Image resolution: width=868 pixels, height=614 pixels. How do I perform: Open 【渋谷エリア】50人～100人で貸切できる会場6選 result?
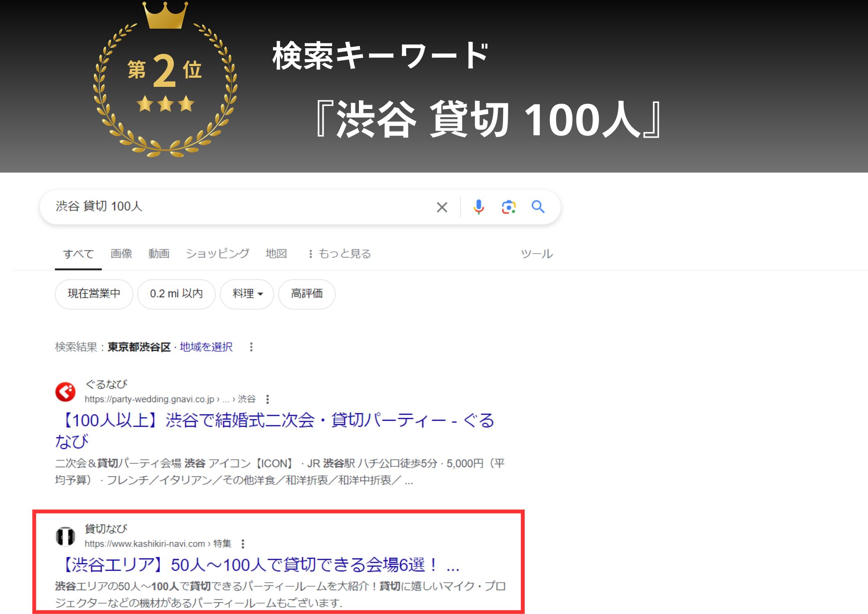257,565
